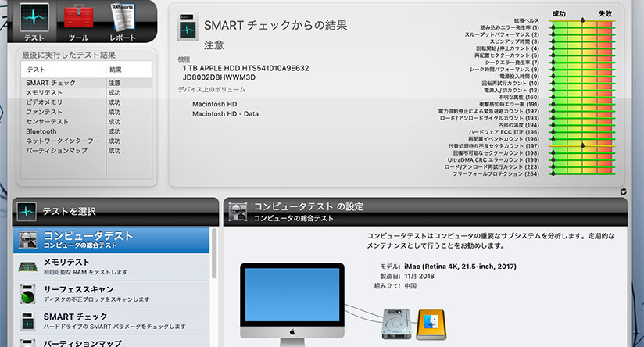Click the iMac illustration
The width and height of the screenshot is (644, 347).
tap(292, 305)
